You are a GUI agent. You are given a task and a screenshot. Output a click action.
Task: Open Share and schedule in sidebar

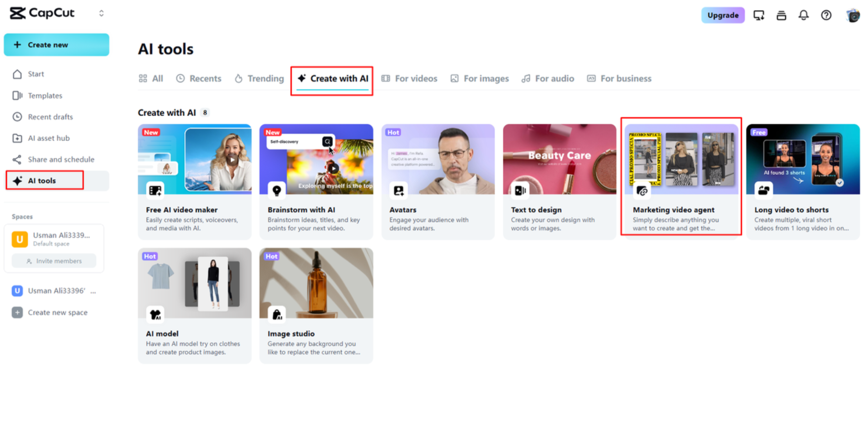point(61,159)
